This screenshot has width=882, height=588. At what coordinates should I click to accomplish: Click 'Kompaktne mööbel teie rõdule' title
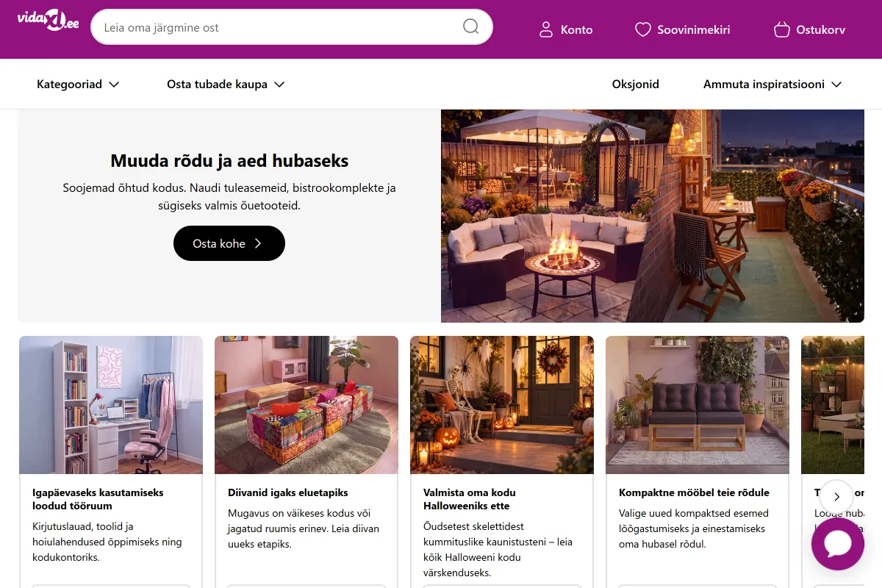point(694,492)
